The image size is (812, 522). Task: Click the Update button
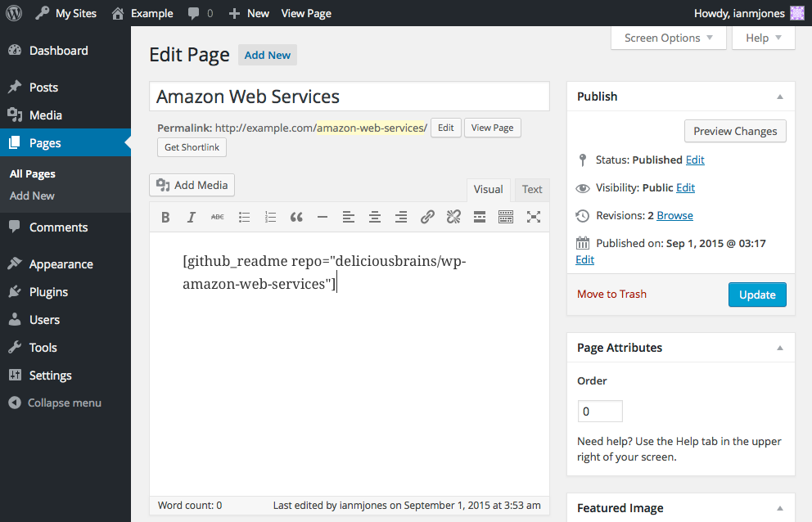coord(757,295)
